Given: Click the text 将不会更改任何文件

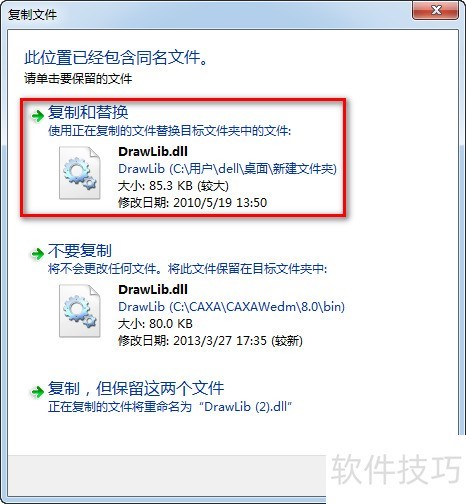Looking at the screenshot, I should pyautogui.click(x=103, y=269).
